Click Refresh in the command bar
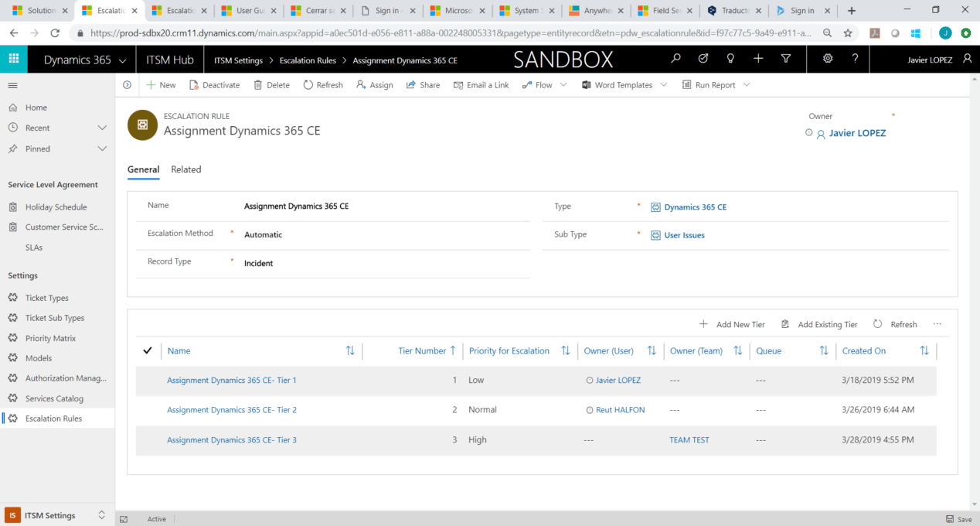The height and width of the screenshot is (526, 980). pyautogui.click(x=323, y=85)
